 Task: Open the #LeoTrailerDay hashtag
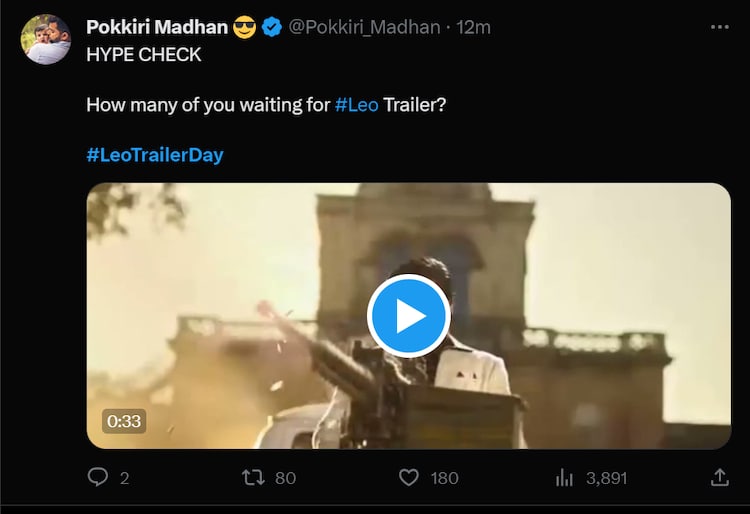click(x=154, y=155)
